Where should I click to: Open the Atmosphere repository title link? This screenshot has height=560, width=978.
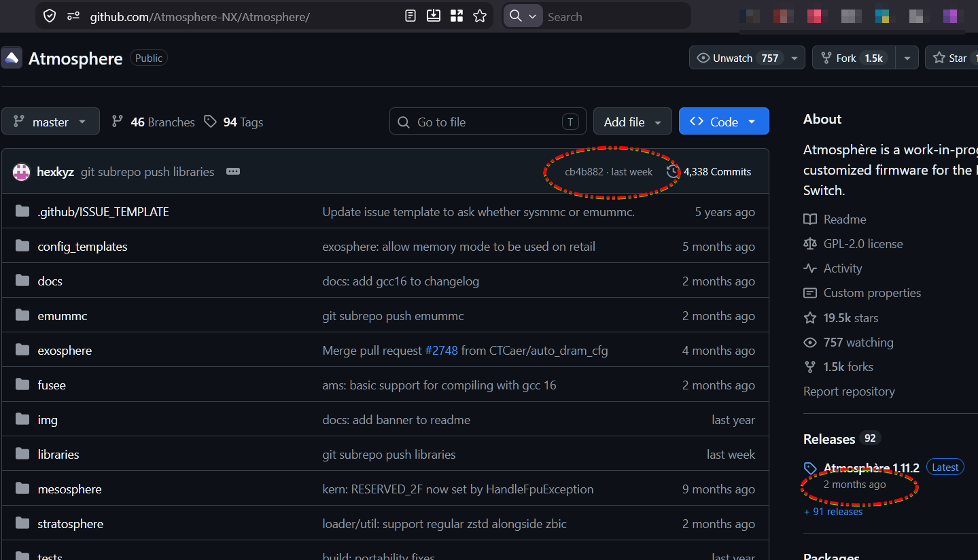point(75,58)
